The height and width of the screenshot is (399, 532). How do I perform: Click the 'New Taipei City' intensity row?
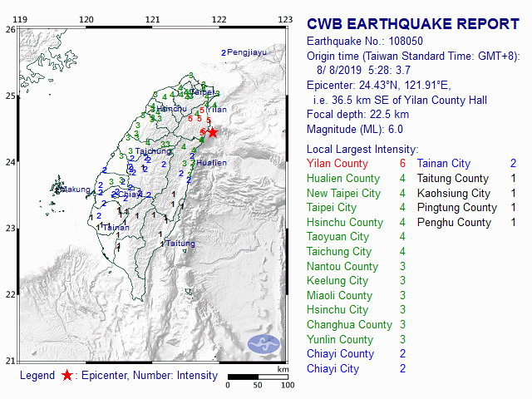[x=356, y=194]
